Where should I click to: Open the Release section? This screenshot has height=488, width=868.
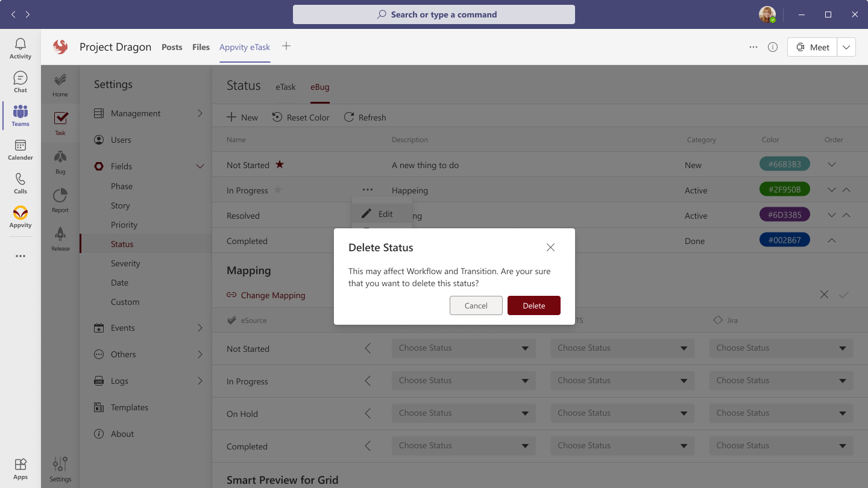click(x=60, y=238)
